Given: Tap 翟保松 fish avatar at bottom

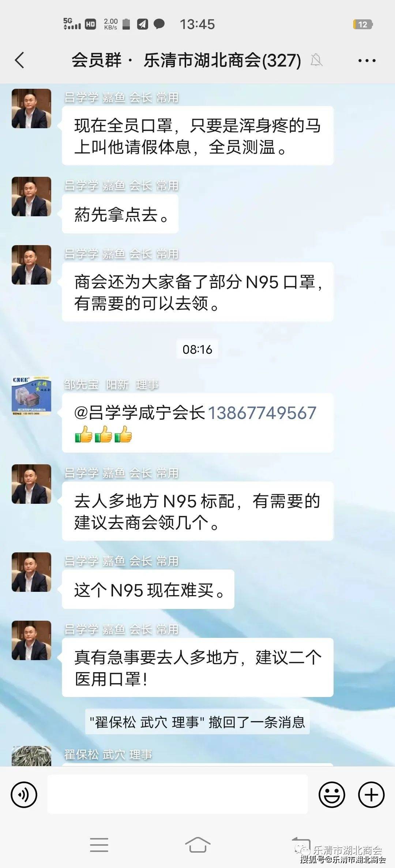Looking at the screenshot, I should (x=31, y=756).
